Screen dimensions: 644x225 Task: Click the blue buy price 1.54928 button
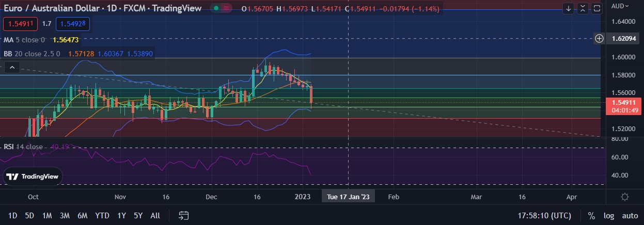tap(73, 24)
